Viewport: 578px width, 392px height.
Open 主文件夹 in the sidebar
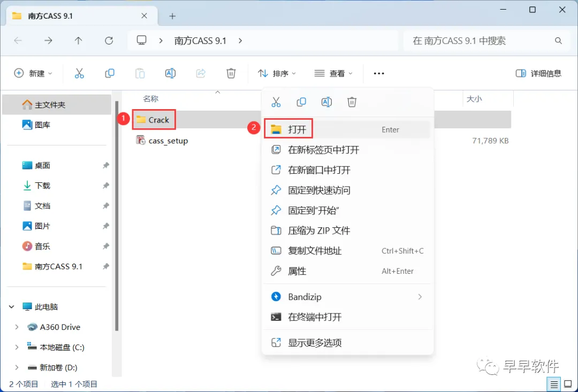pos(56,105)
